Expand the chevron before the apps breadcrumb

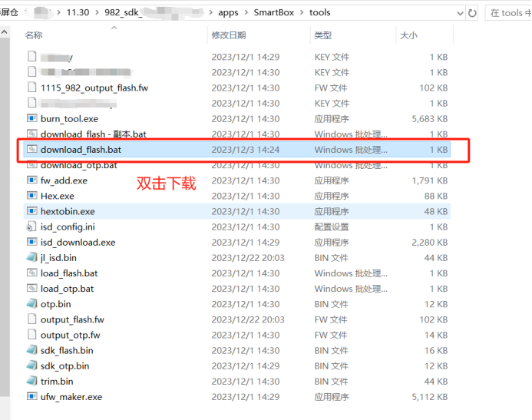point(210,12)
